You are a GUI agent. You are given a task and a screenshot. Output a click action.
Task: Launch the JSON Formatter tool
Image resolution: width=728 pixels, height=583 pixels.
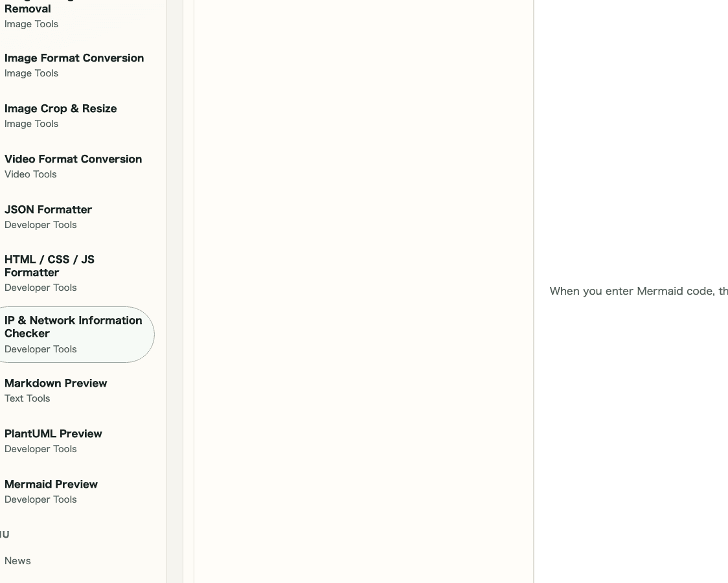[x=48, y=209]
